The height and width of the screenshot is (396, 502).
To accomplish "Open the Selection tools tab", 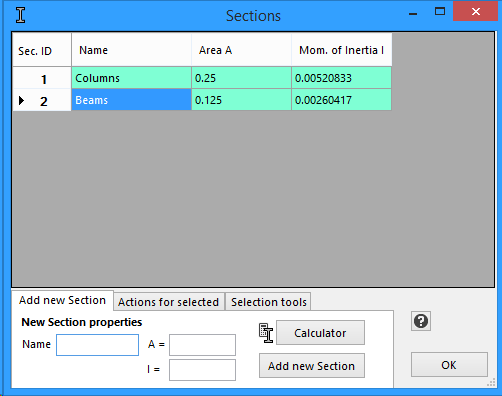I will click(269, 302).
